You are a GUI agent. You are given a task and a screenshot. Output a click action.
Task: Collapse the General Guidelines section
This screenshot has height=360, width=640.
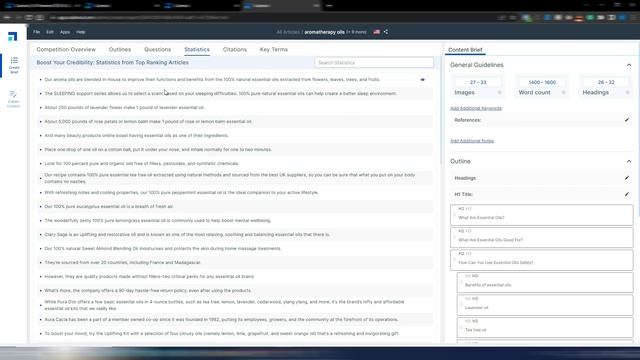[x=629, y=65]
